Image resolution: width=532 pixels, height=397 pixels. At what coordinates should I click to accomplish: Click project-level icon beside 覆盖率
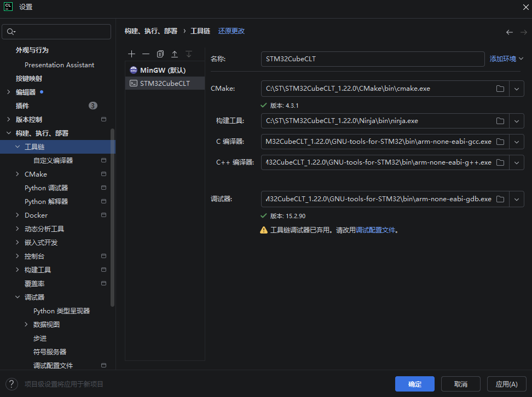[104, 283]
